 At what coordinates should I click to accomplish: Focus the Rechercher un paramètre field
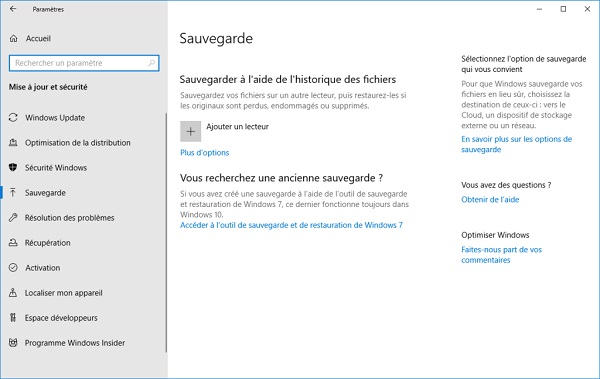(84, 63)
